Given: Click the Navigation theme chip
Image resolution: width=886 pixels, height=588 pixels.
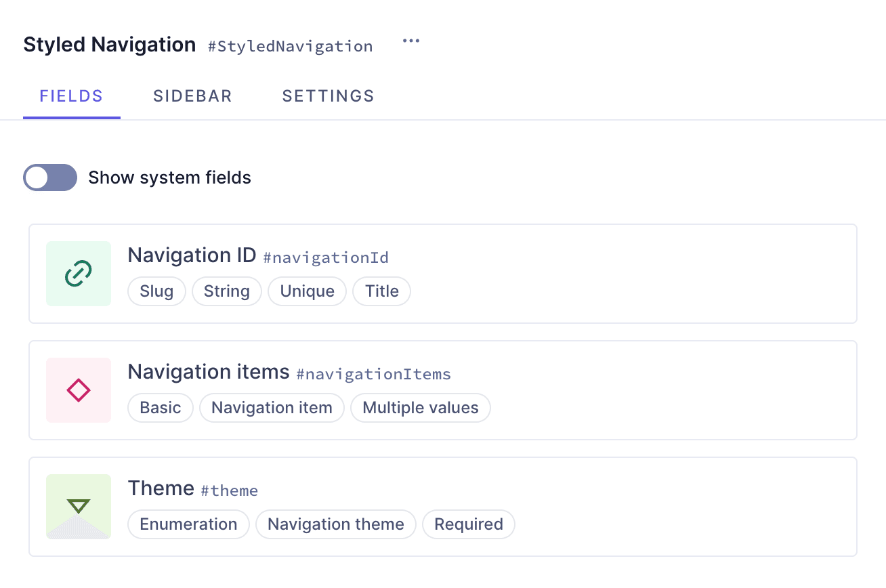Looking at the screenshot, I should [335, 524].
